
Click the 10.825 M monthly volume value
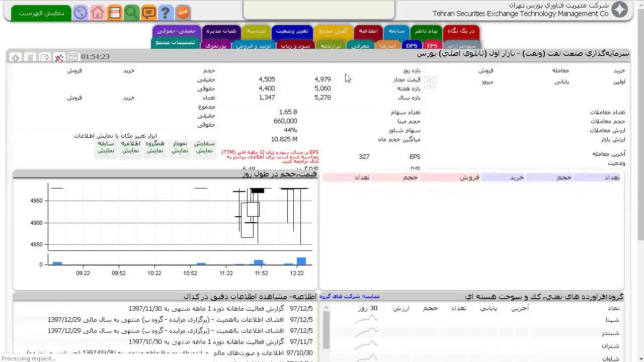[x=284, y=139]
